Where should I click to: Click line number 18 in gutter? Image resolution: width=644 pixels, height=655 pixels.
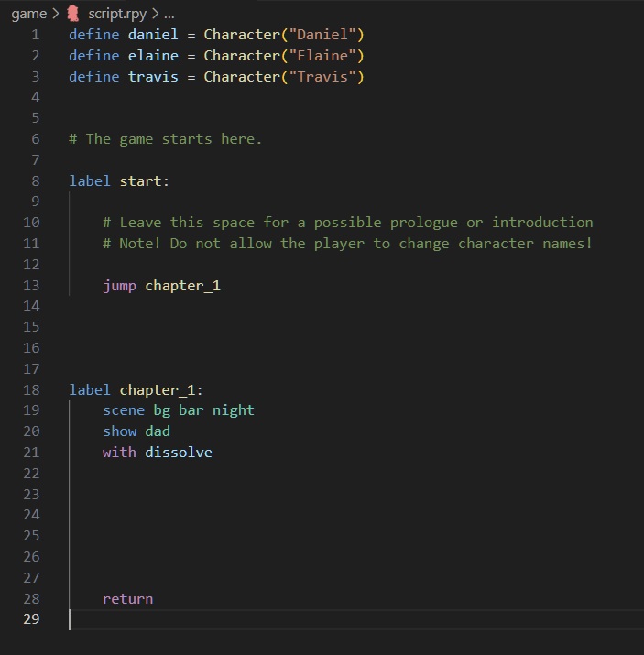click(x=31, y=389)
